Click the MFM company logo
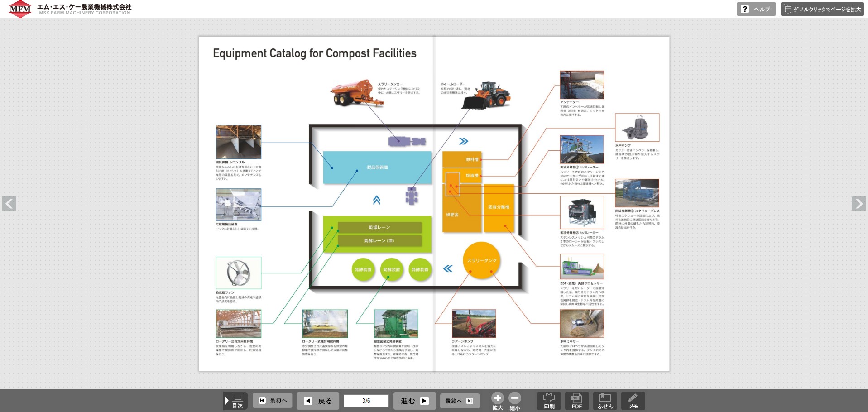The height and width of the screenshot is (412, 868). (20, 9)
